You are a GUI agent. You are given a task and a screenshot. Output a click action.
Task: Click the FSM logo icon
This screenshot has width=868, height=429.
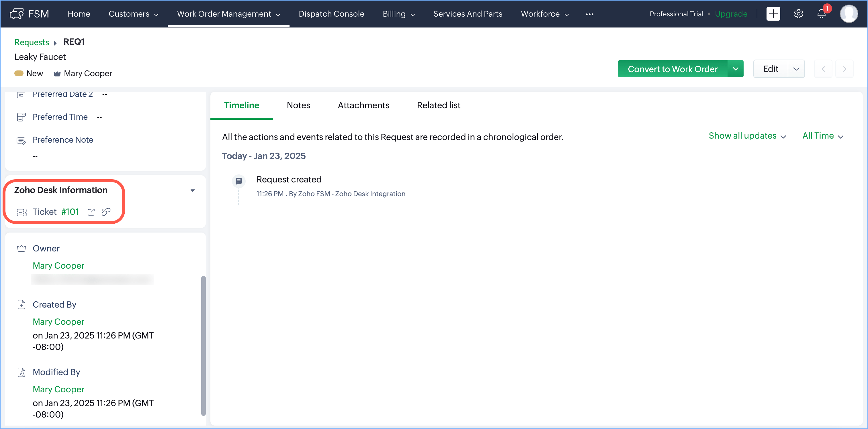click(17, 14)
